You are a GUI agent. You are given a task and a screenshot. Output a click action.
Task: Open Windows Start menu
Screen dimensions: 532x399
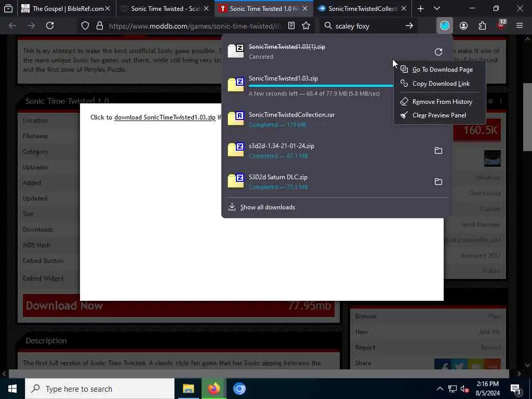[12, 389]
